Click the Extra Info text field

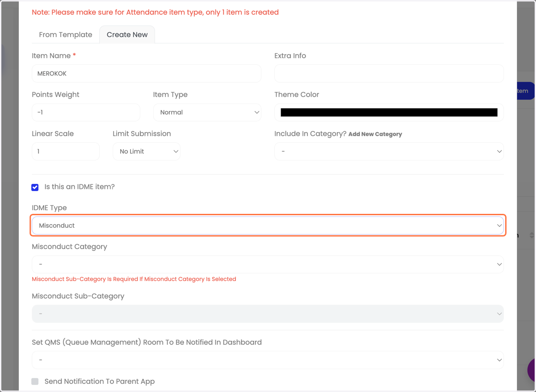coord(389,73)
